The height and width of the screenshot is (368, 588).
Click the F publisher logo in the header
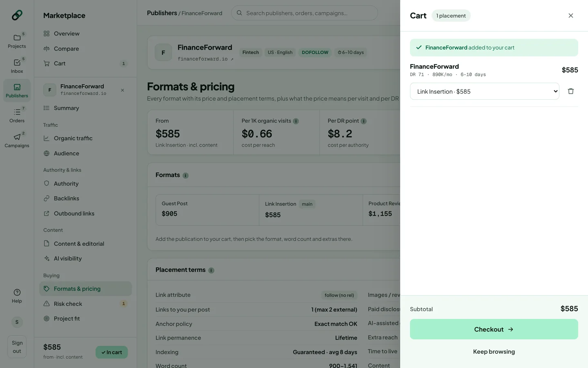[163, 52]
